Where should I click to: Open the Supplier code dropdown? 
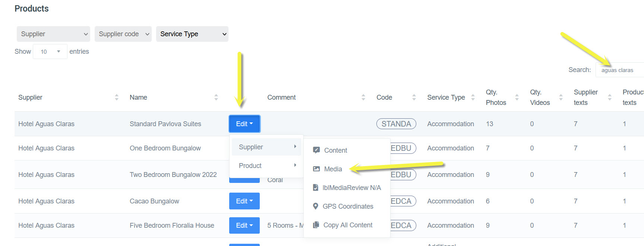pyautogui.click(x=123, y=34)
